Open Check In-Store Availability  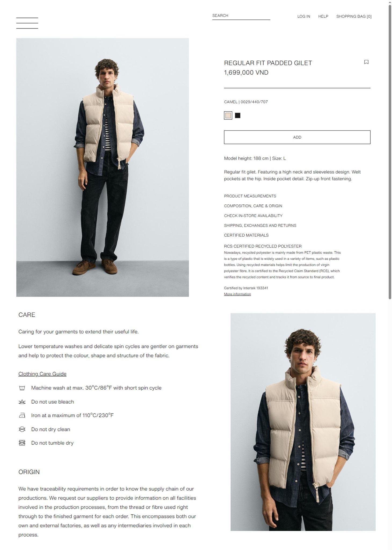pyautogui.click(x=253, y=216)
